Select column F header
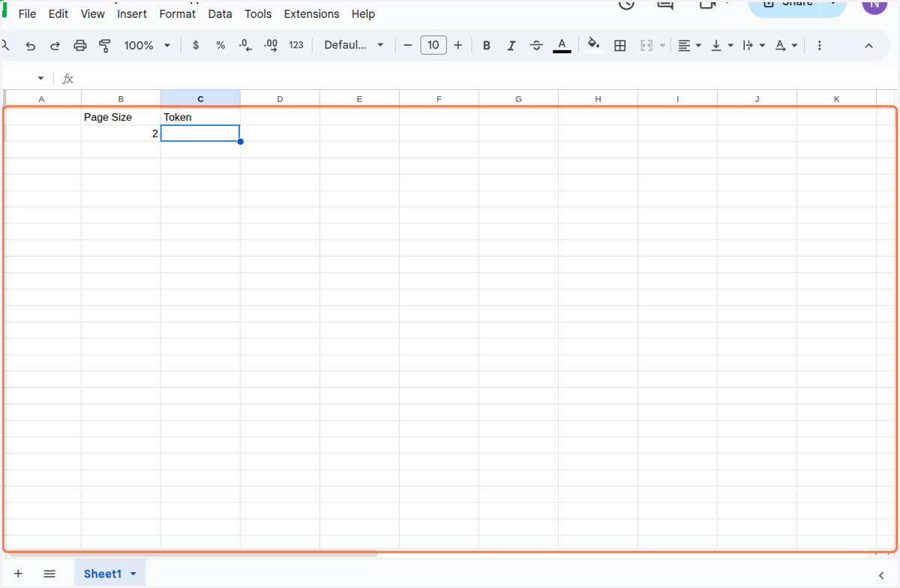The height and width of the screenshot is (588, 900). click(439, 99)
